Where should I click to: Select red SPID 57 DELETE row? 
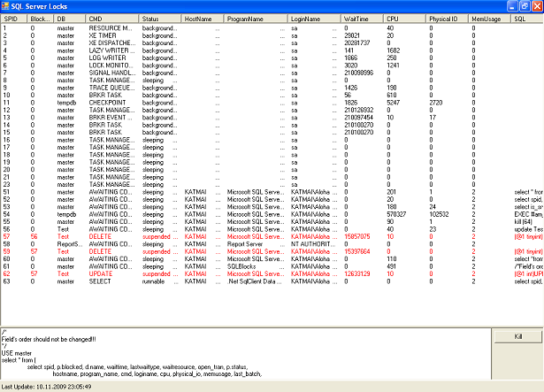[x=272, y=237]
